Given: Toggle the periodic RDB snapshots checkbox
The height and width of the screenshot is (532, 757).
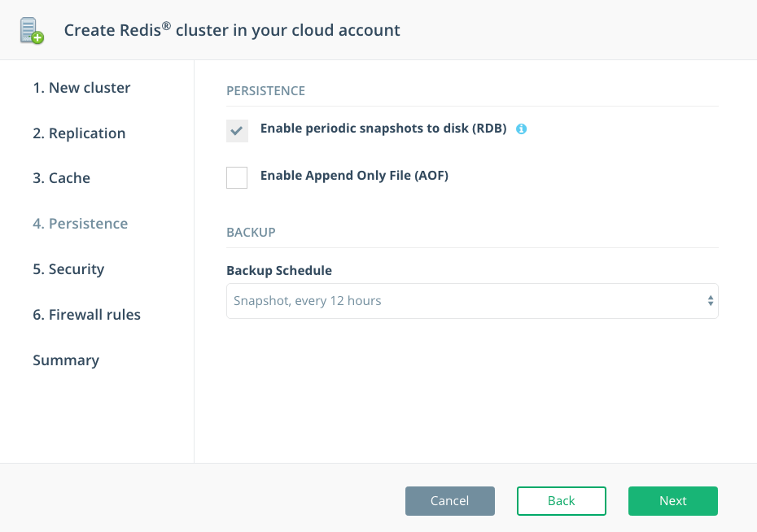Looking at the screenshot, I should pyautogui.click(x=237, y=130).
